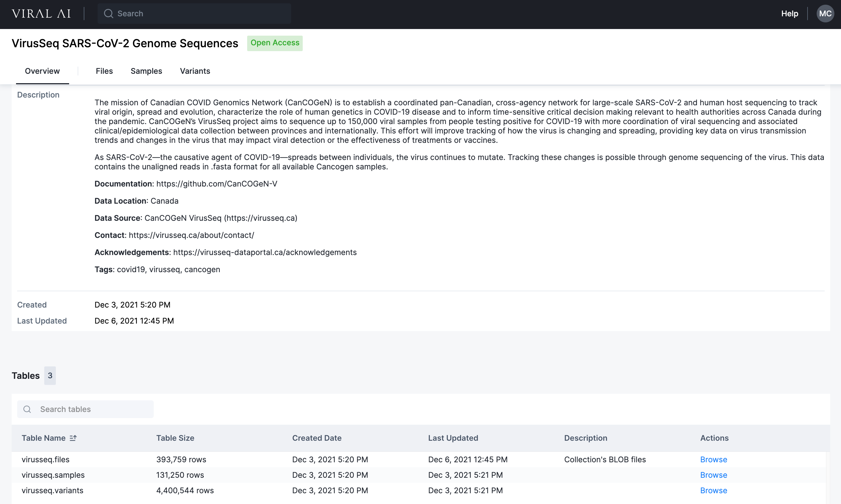Click the Open Access badge
The height and width of the screenshot is (504, 841).
[275, 43]
